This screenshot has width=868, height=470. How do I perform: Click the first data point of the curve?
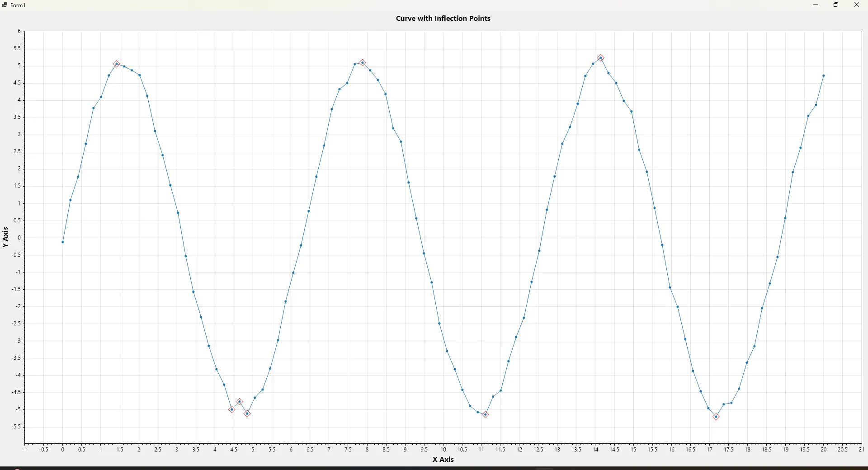click(63, 243)
